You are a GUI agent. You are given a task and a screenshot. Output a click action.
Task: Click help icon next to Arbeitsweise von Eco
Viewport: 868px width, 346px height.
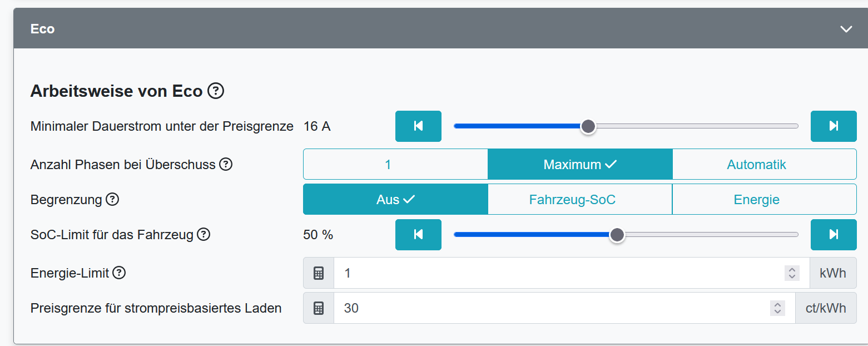click(x=216, y=91)
